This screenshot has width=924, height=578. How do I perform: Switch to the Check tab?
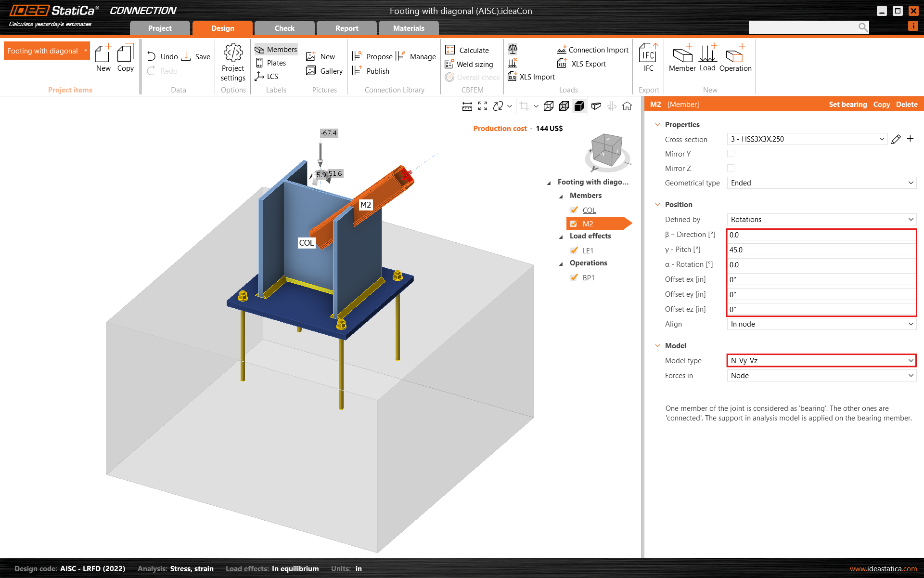point(284,28)
